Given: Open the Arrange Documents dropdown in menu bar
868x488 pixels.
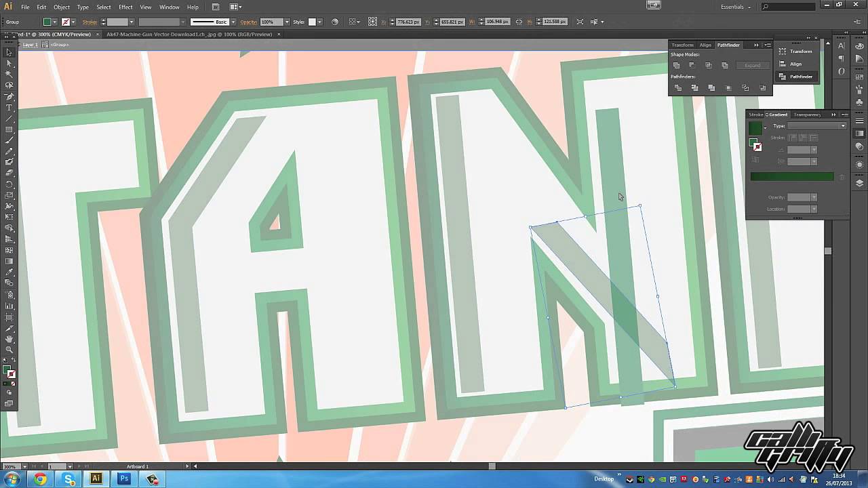Looking at the screenshot, I should click(235, 7).
